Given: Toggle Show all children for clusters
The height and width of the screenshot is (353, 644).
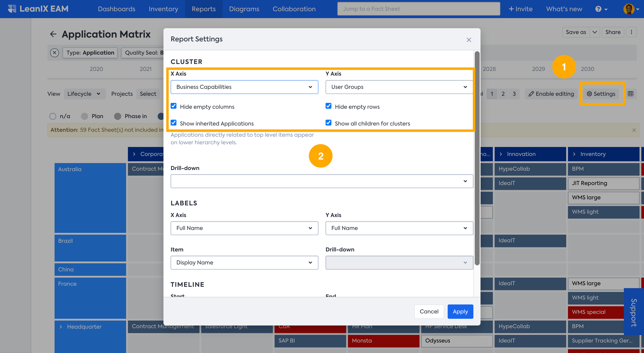Looking at the screenshot, I should [328, 123].
